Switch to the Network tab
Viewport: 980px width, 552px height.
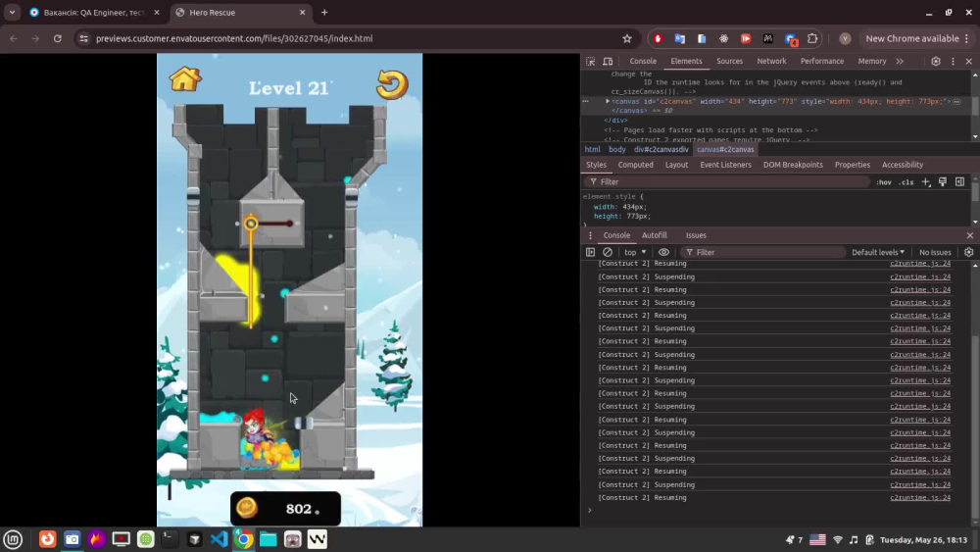771,61
